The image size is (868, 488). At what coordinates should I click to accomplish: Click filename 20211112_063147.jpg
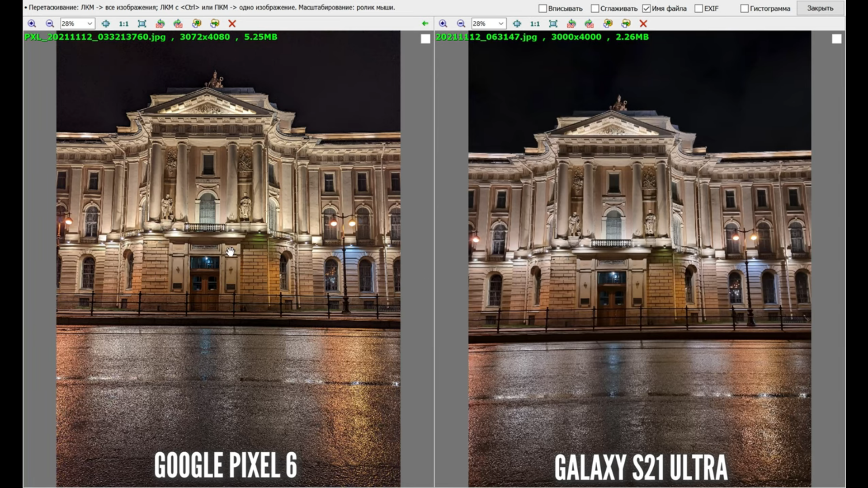486,37
